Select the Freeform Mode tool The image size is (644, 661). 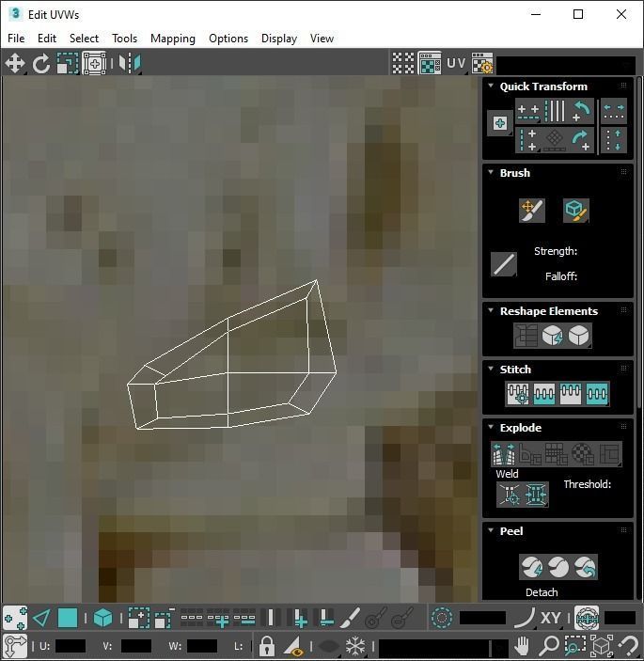[94, 63]
